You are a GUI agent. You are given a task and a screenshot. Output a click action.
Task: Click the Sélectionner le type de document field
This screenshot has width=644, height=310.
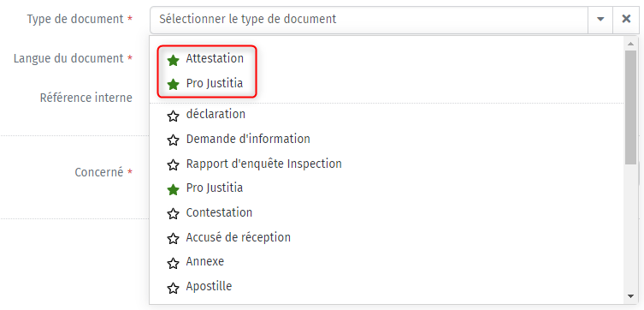coord(369,20)
